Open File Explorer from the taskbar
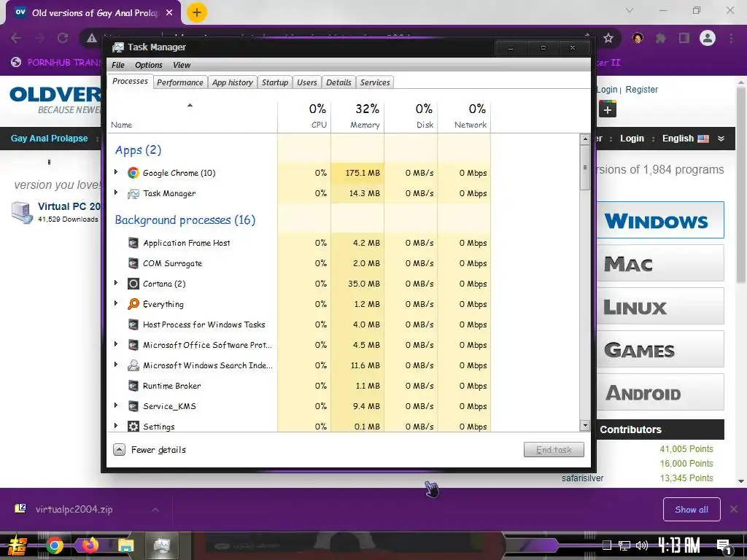Screen dimensions: 747x560 [x=126, y=545]
